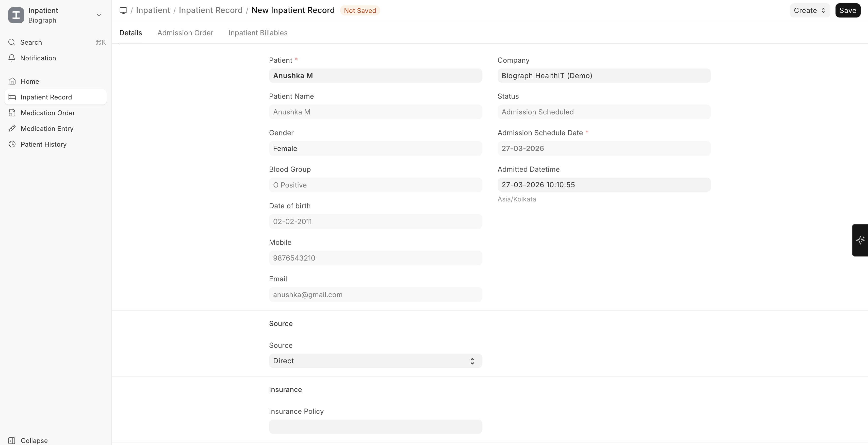
Task: Open the AI assistant sparkle icon
Action: tap(860, 240)
